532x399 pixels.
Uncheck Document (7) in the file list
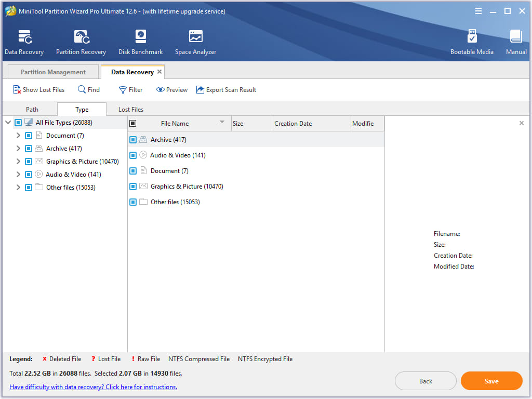tap(133, 170)
